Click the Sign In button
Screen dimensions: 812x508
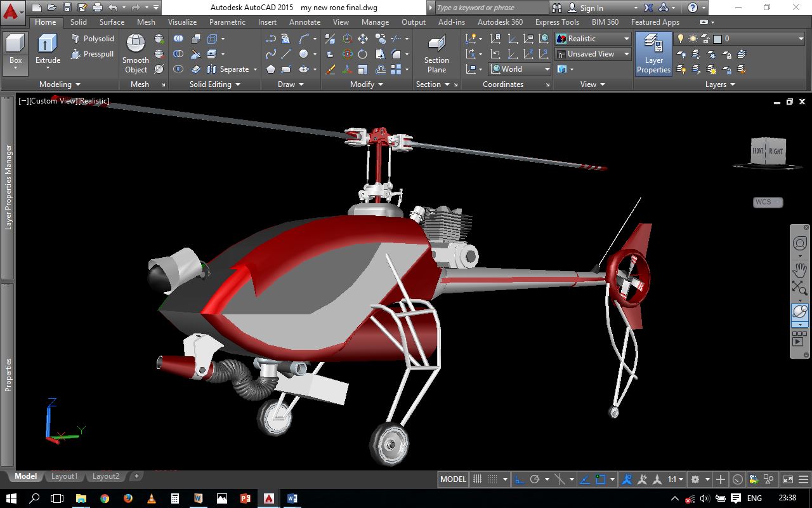[591, 8]
